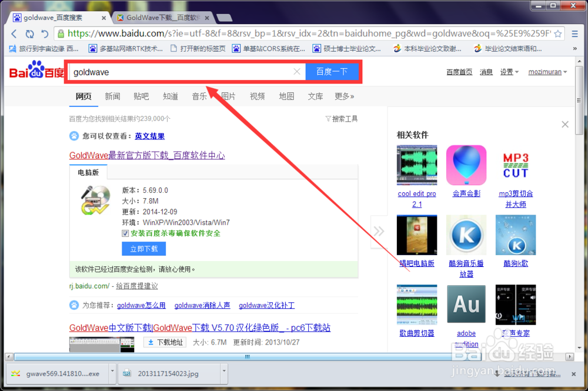This screenshot has width=588, height=391.
Task: Switch to the 新闻 search tab
Action: coord(112,96)
